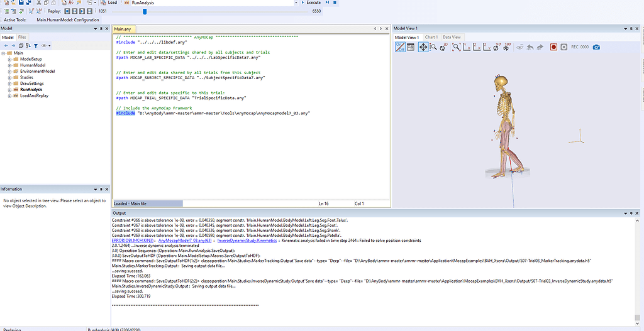The height and width of the screenshot is (331, 644).
Task: Open the RunAnalysis operation dropdown
Action: [x=295, y=3]
